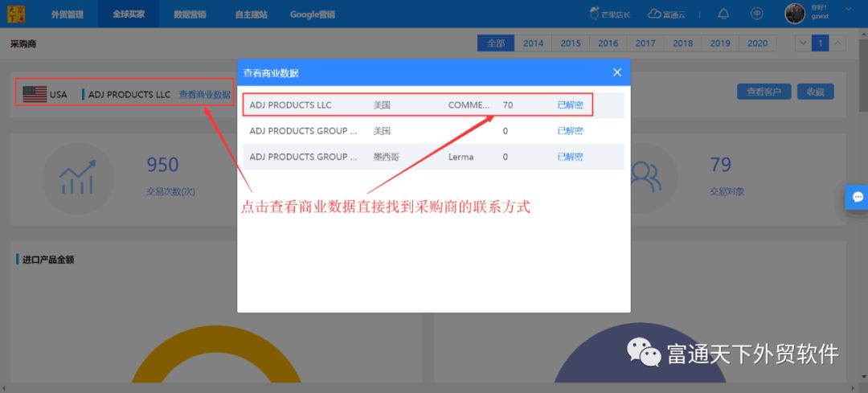Open the 自主建站 menu
The image size is (868, 393).
(x=251, y=14)
